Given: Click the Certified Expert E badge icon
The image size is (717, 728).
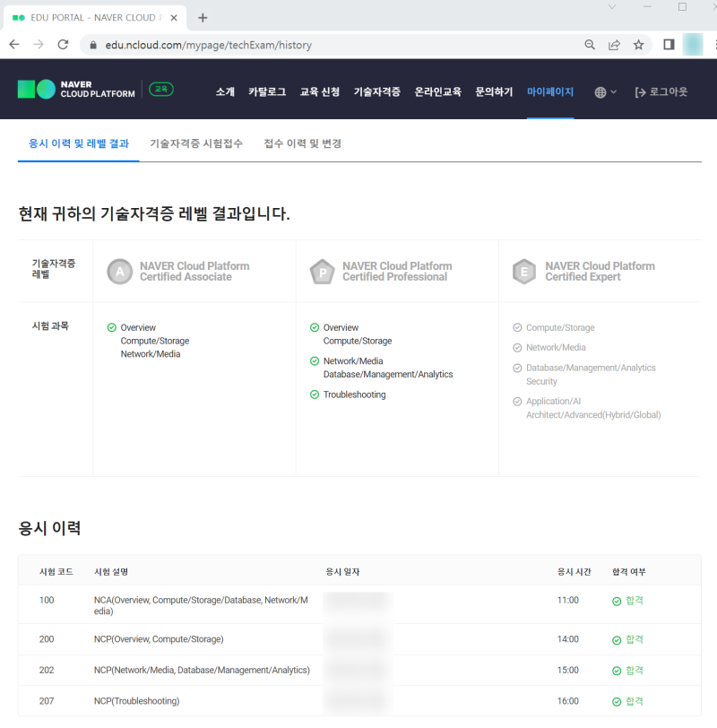Looking at the screenshot, I should click(524, 272).
